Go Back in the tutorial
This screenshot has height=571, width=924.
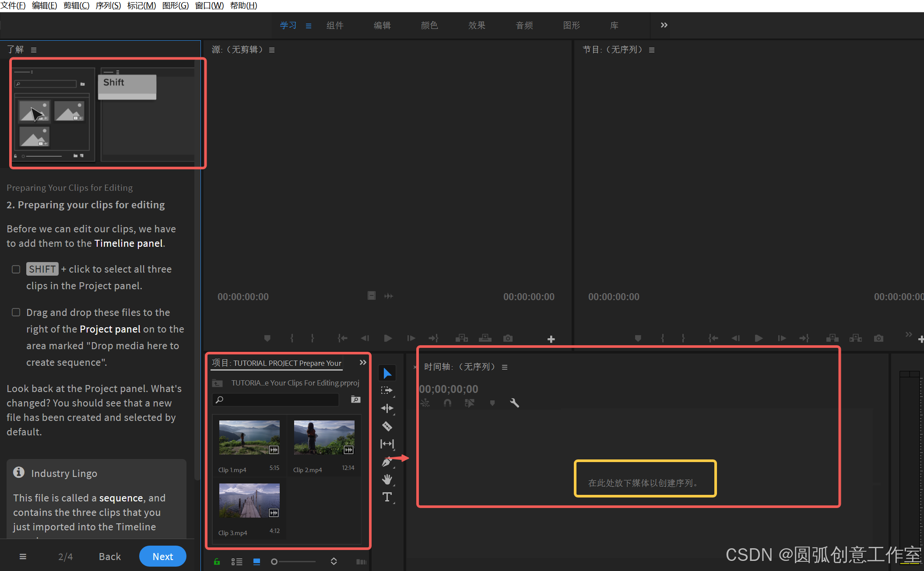coord(109,556)
